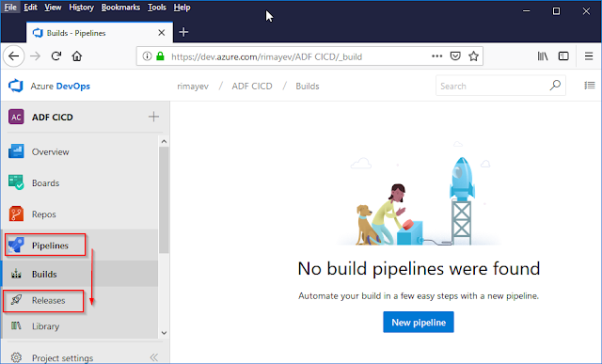Show site information icon in address bar

point(147,56)
